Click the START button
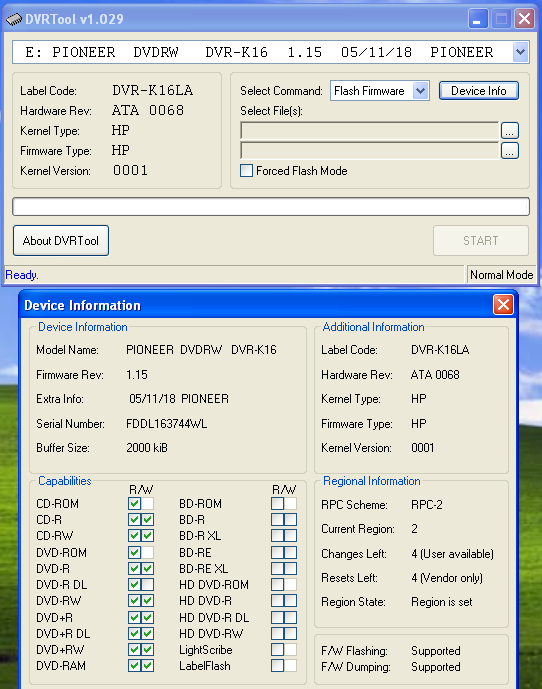 click(480, 241)
